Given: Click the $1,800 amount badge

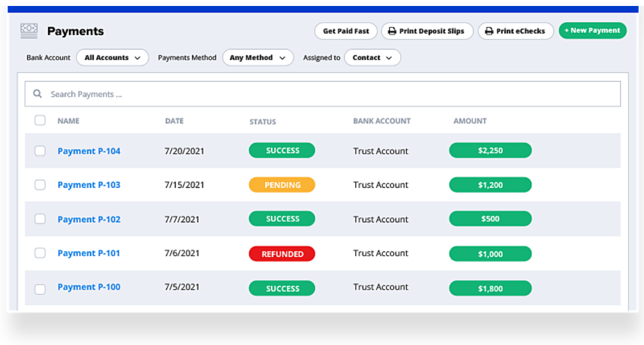Looking at the screenshot, I should [x=490, y=288].
